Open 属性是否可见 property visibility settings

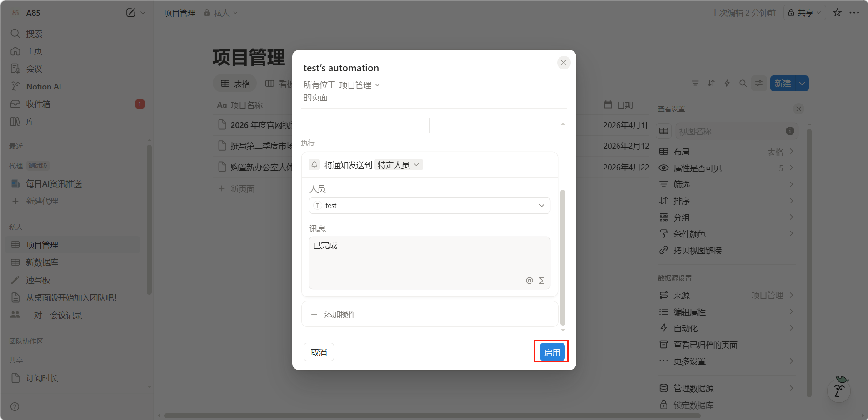coord(697,168)
